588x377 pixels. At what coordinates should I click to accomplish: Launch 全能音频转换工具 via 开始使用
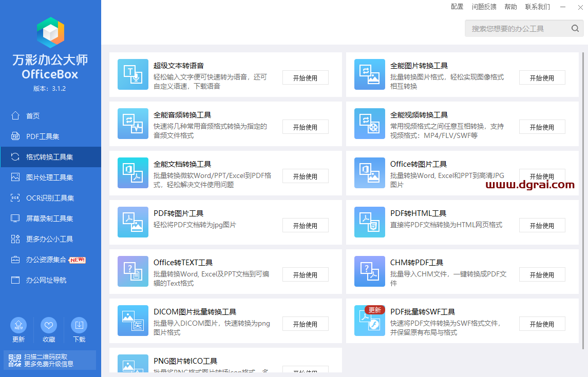[x=305, y=127]
